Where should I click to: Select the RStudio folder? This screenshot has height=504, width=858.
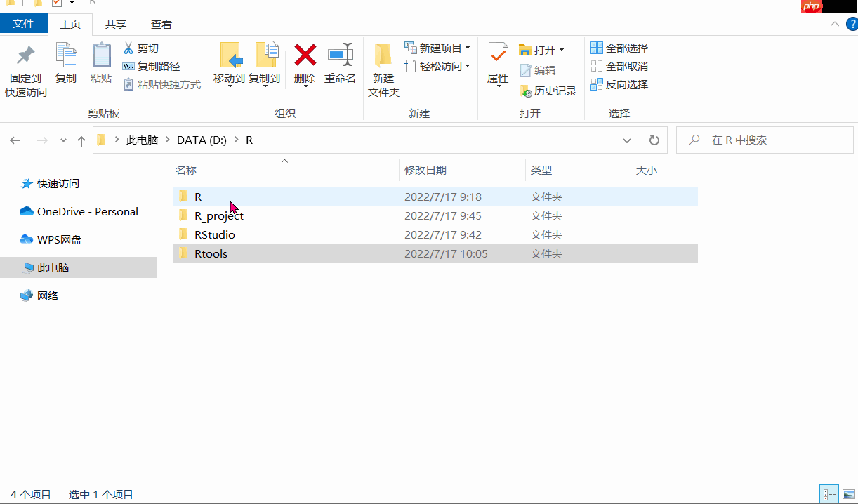tap(435, 234)
